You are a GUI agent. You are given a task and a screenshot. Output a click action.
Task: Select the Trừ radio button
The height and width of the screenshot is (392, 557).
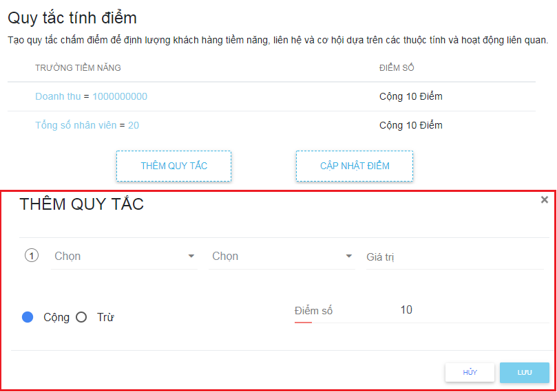click(x=81, y=317)
